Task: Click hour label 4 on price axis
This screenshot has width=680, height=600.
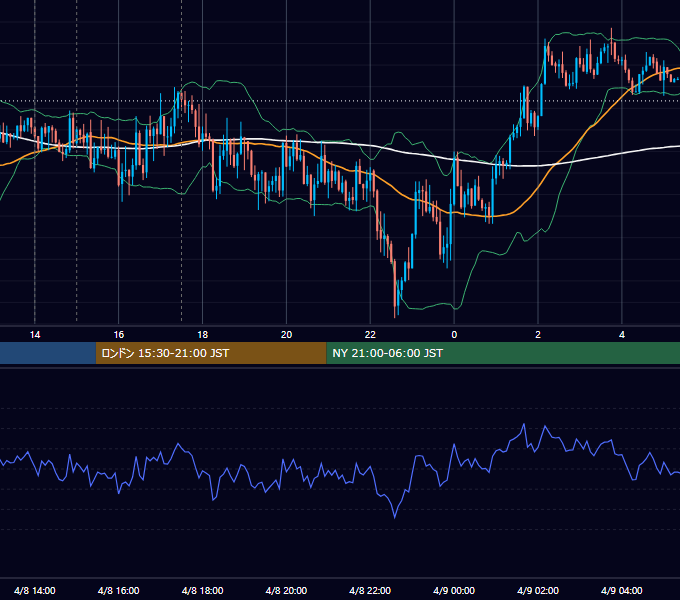Action: [622, 335]
